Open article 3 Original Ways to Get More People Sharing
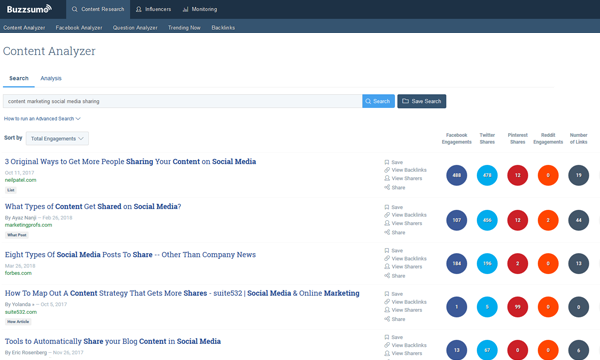The image size is (600, 360). pyautogui.click(x=130, y=161)
